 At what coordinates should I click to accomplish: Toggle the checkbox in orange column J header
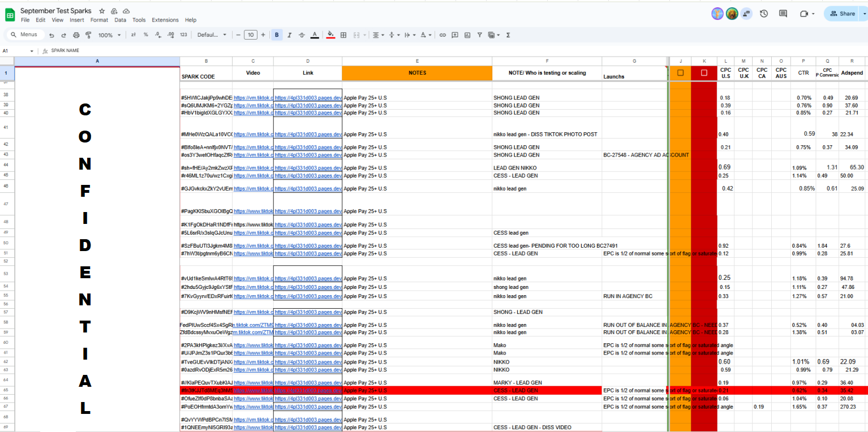680,72
